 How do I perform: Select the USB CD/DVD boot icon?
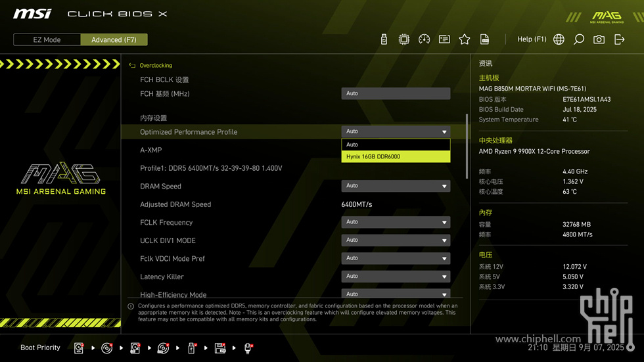pyautogui.click(x=163, y=348)
